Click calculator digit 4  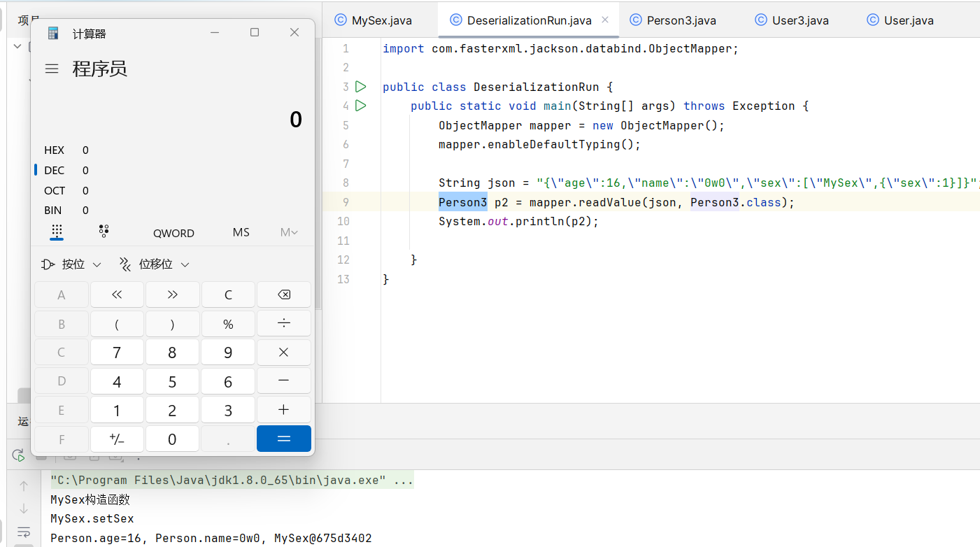point(117,381)
